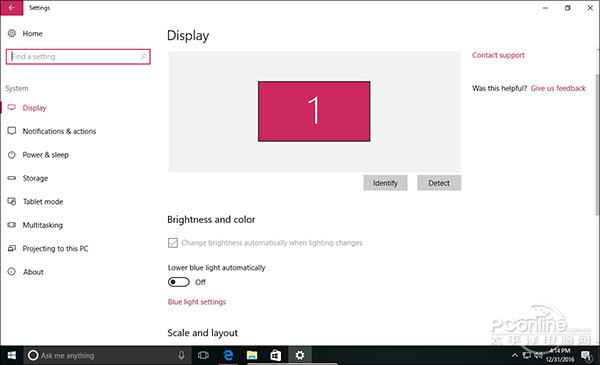This screenshot has height=365, width=600.
Task: Open Projecting to this PC page
Action: click(x=55, y=249)
